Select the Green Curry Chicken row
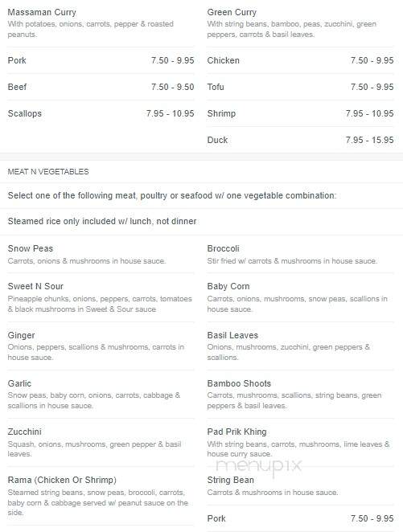The width and height of the screenshot is (403, 532). (301, 60)
